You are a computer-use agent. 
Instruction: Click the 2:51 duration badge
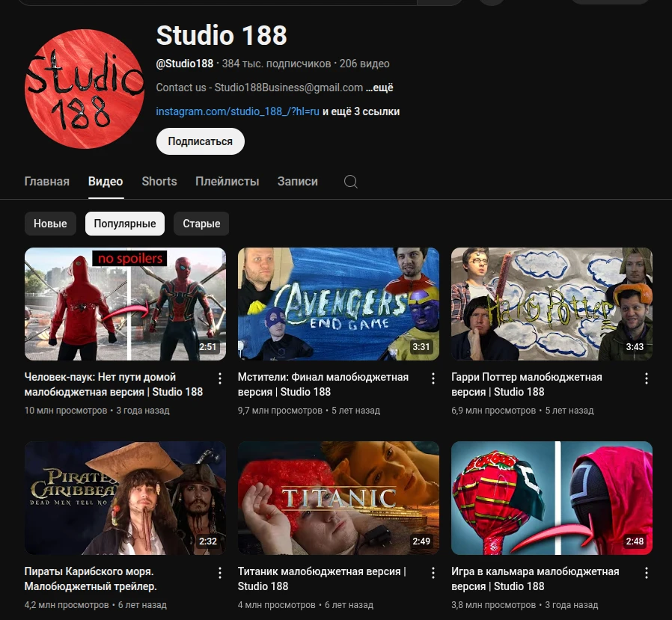click(x=208, y=347)
